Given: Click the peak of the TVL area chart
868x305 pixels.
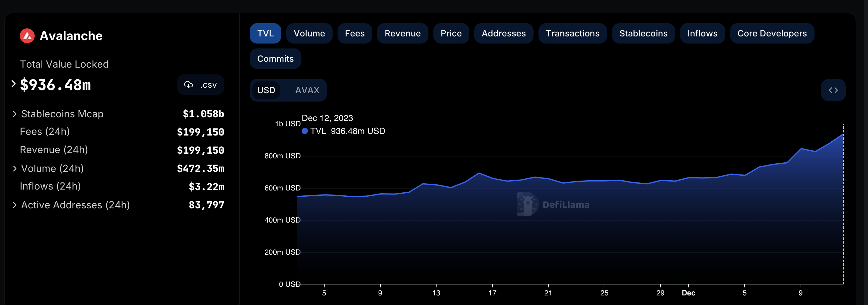Looking at the screenshot, I should pos(843,134).
